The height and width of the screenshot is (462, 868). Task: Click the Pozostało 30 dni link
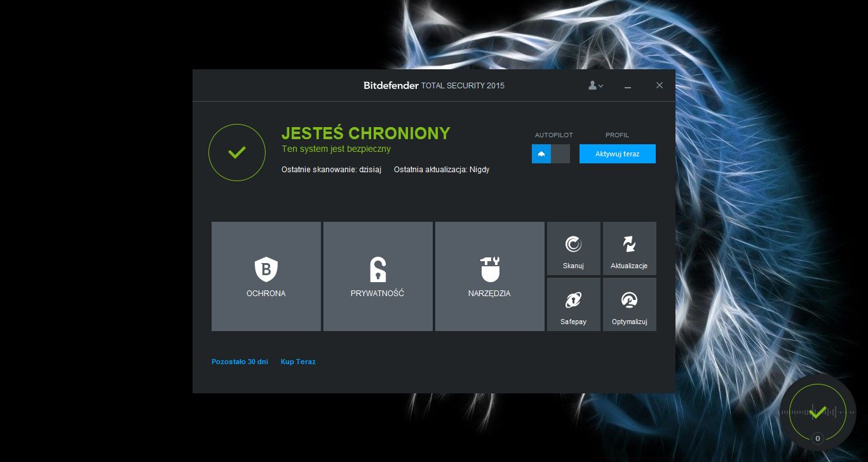240,362
